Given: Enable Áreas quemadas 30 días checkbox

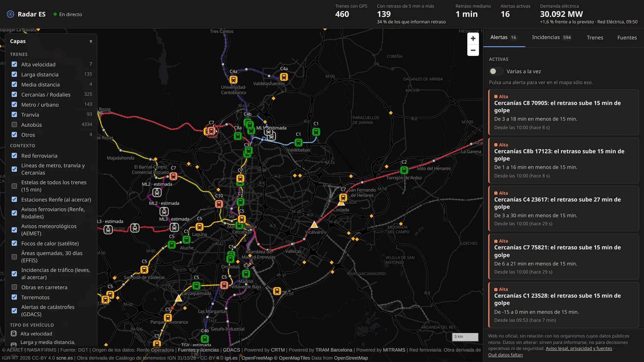Looking at the screenshot, I should pos(14,257).
